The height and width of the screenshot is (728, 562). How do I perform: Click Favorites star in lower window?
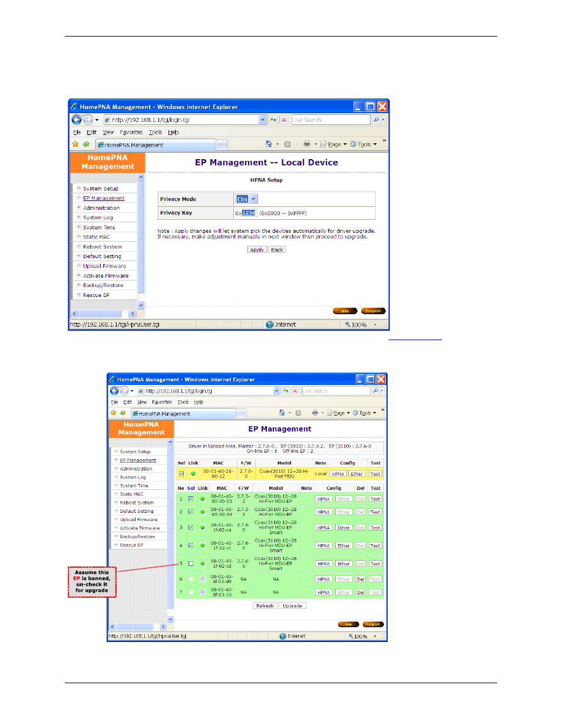(114, 413)
